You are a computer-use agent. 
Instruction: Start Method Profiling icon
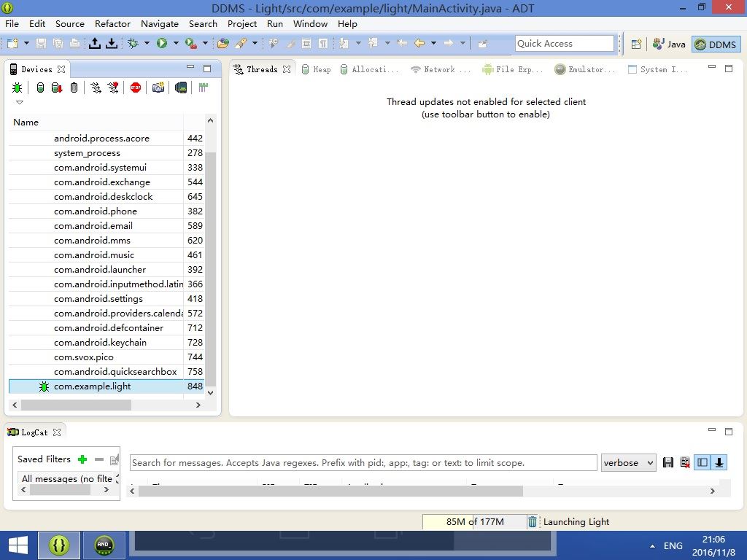click(113, 87)
